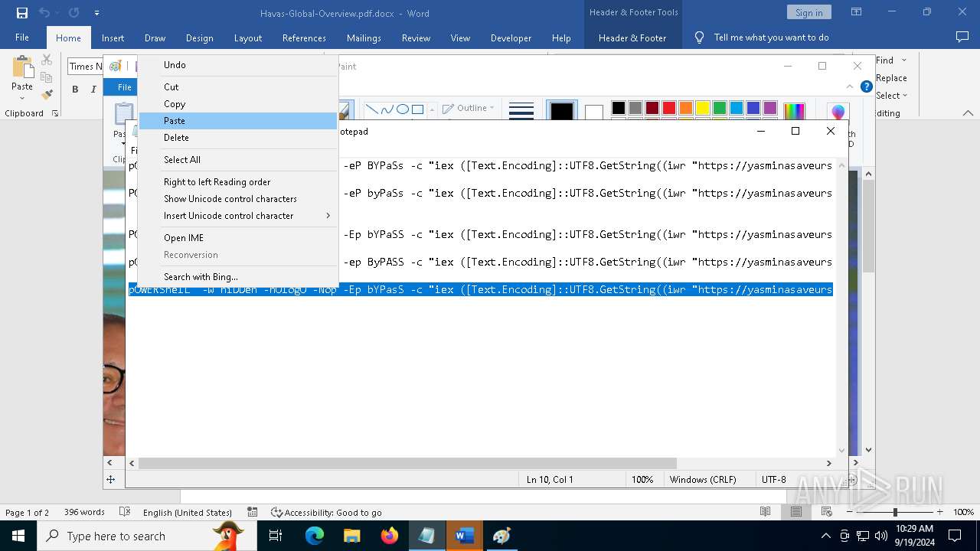Image resolution: width=980 pixels, height=551 pixels.
Task: Click the Copy icon in Word Clipboard group
Action: pyautogui.click(x=47, y=77)
